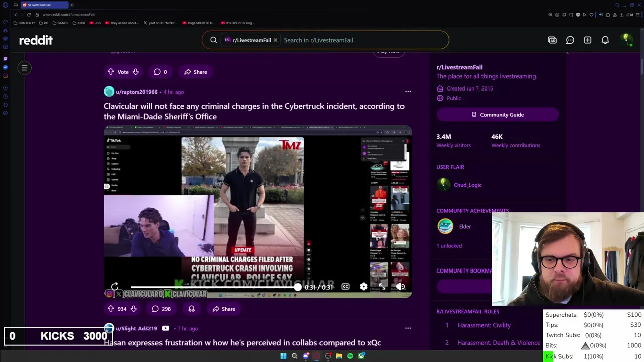
Task: Open the yeet on X bookmark
Action: tap(160, 23)
